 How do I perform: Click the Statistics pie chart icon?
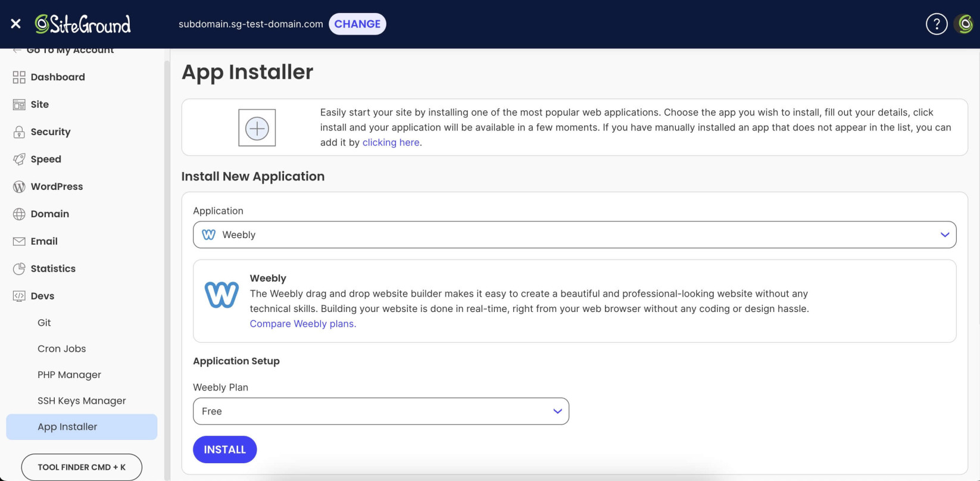pyautogui.click(x=19, y=268)
